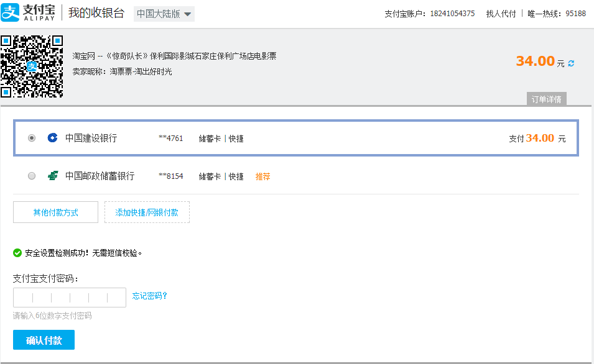Select the 中国邮政储蓄银行 radio button
The image size is (594, 364).
point(32,176)
